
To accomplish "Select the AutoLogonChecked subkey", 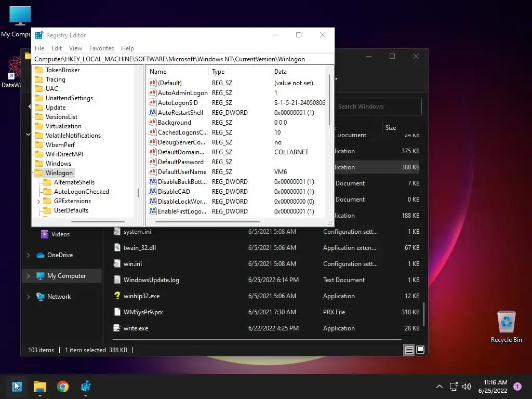I will click(x=82, y=192).
